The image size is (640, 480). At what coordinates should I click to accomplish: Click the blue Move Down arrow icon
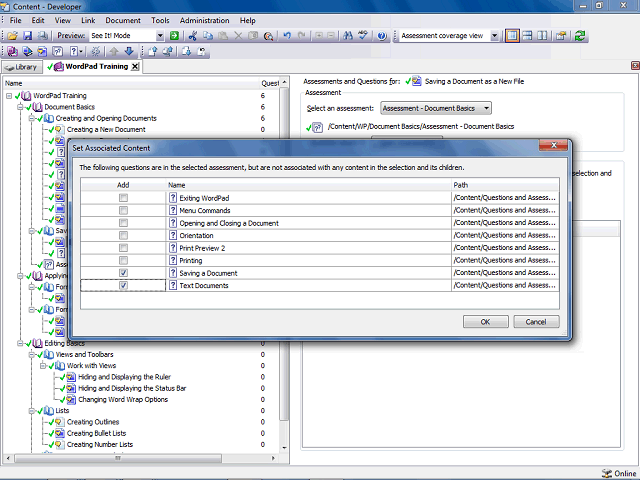129,51
